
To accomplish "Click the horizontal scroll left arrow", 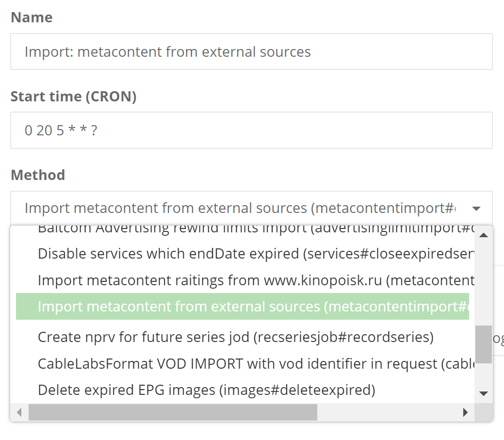I will click(19, 412).
